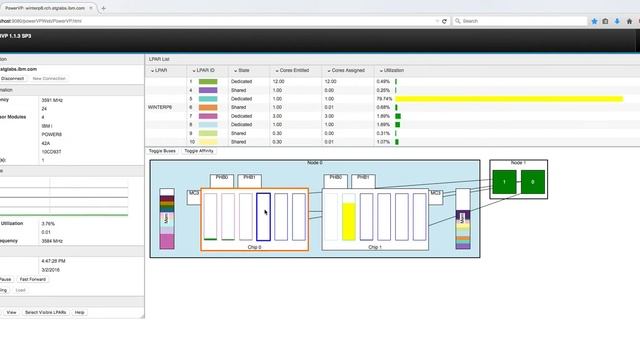Screen dimensions: 640x360
Task: Toggle Buses display
Action: pyautogui.click(x=162, y=151)
